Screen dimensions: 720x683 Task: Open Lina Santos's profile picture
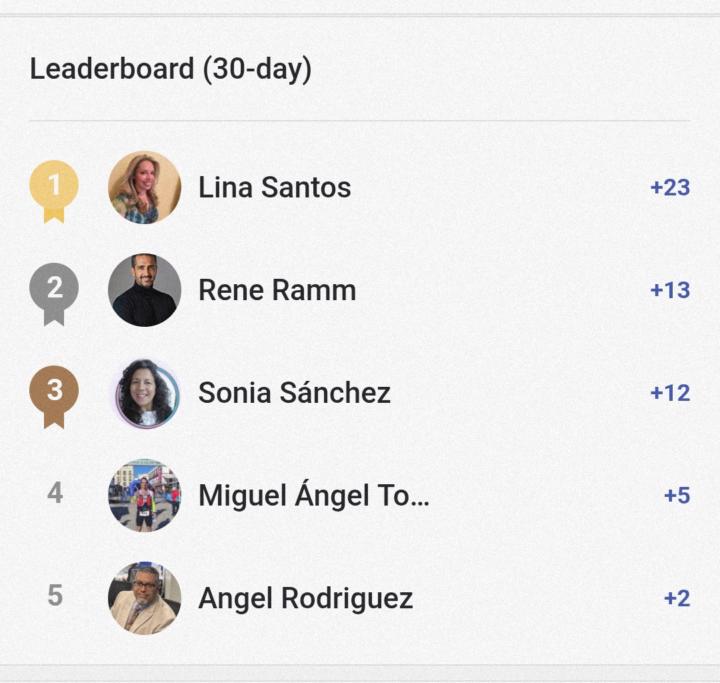click(x=144, y=188)
